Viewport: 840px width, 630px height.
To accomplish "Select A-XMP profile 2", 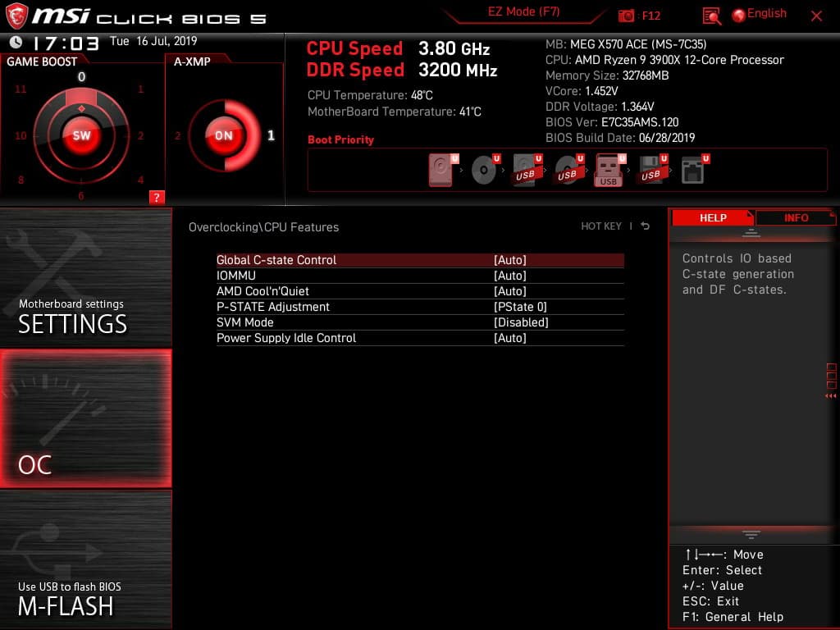I will 177,135.
